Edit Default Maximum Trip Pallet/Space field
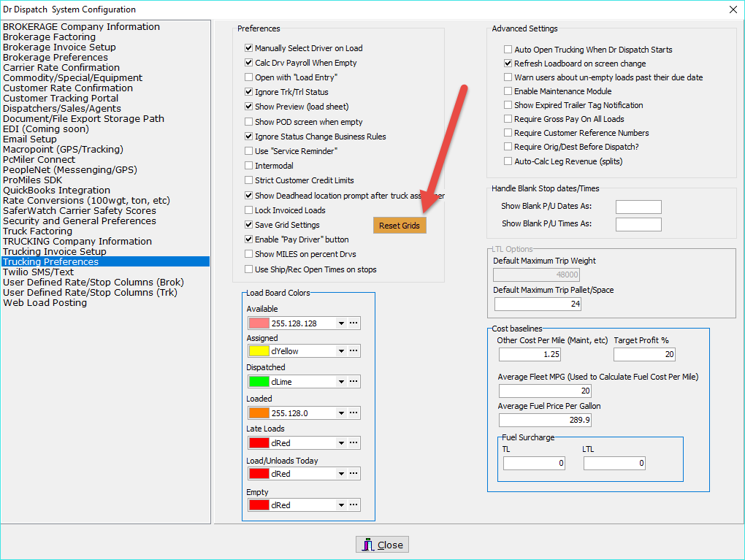 click(538, 304)
